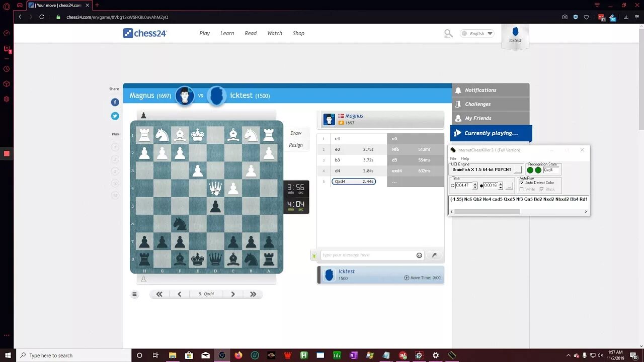Open the site search magnifier

point(448,34)
